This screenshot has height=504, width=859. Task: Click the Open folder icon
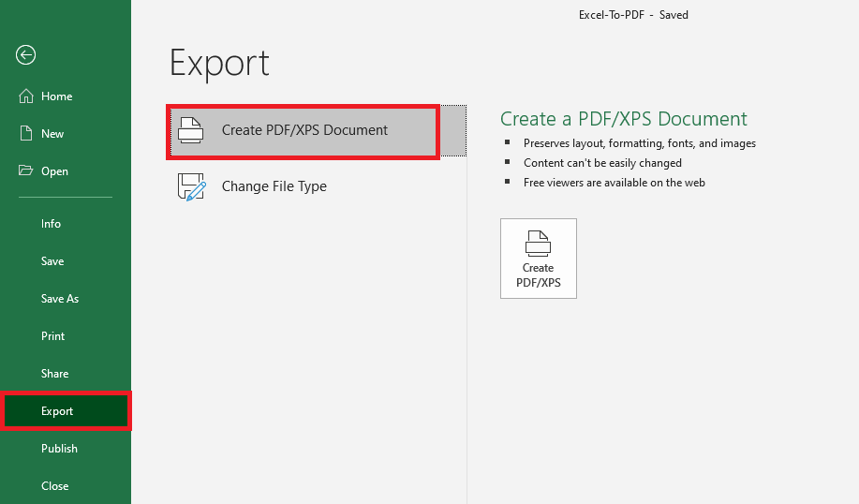(x=25, y=170)
